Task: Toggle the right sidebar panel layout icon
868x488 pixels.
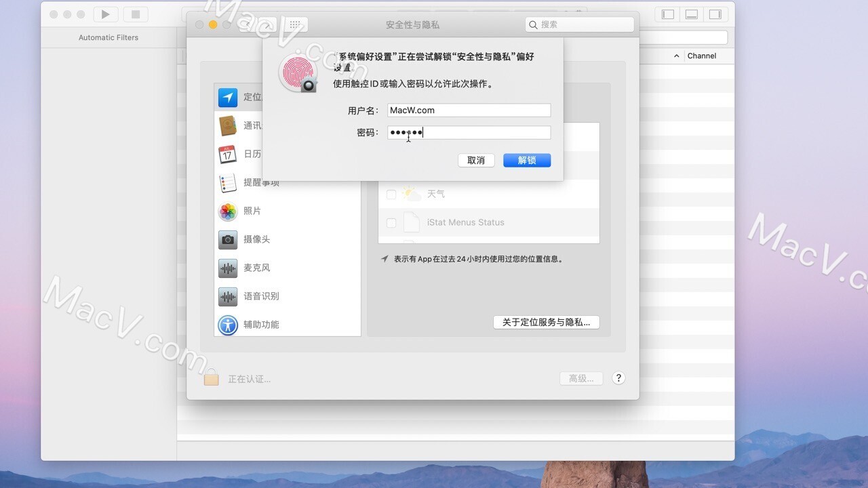Action: coord(715,14)
